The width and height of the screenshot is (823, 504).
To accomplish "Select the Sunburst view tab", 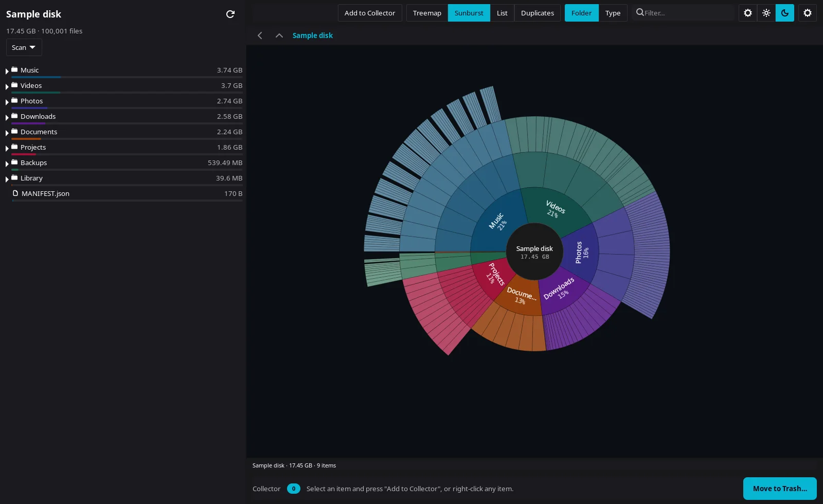I will pos(469,13).
